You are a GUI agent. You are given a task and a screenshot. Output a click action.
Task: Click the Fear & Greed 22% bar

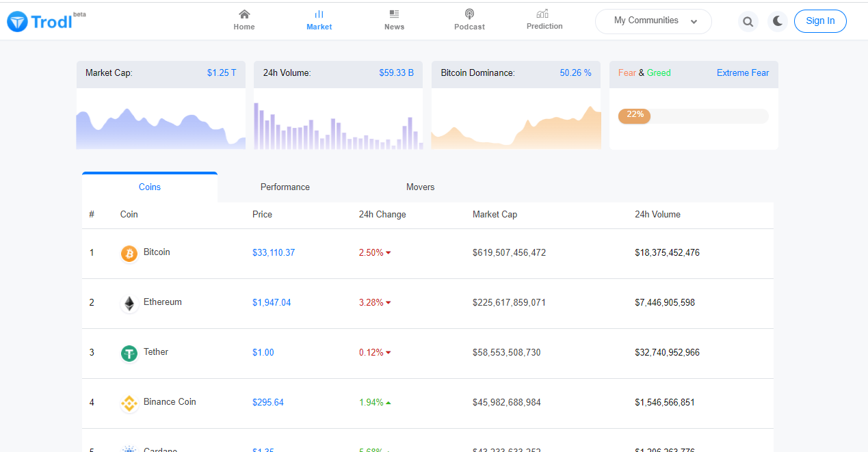pyautogui.click(x=694, y=116)
